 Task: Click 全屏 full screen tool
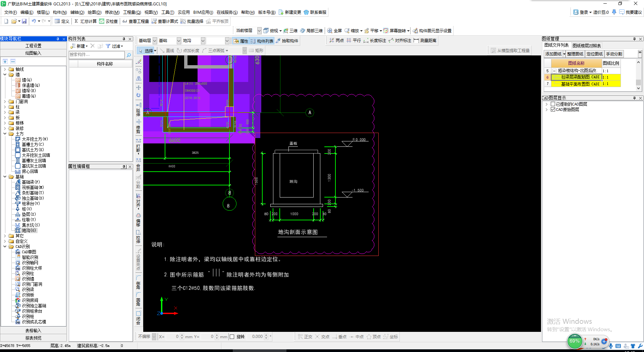pyautogui.click(x=335, y=31)
